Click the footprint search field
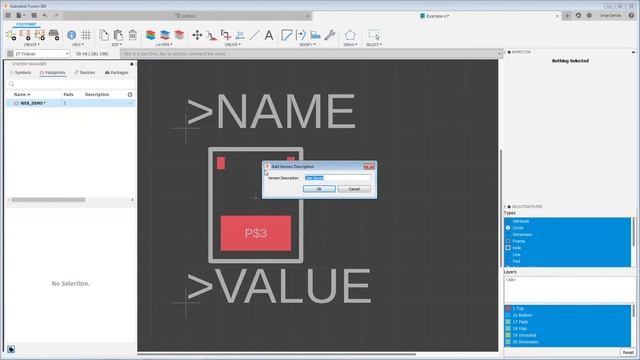 70,84
